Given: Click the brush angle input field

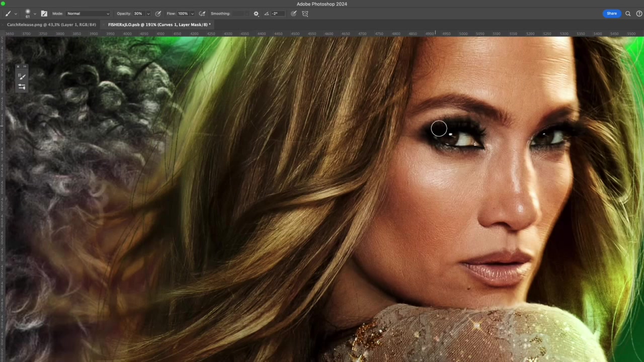Looking at the screenshot, I should (277, 14).
